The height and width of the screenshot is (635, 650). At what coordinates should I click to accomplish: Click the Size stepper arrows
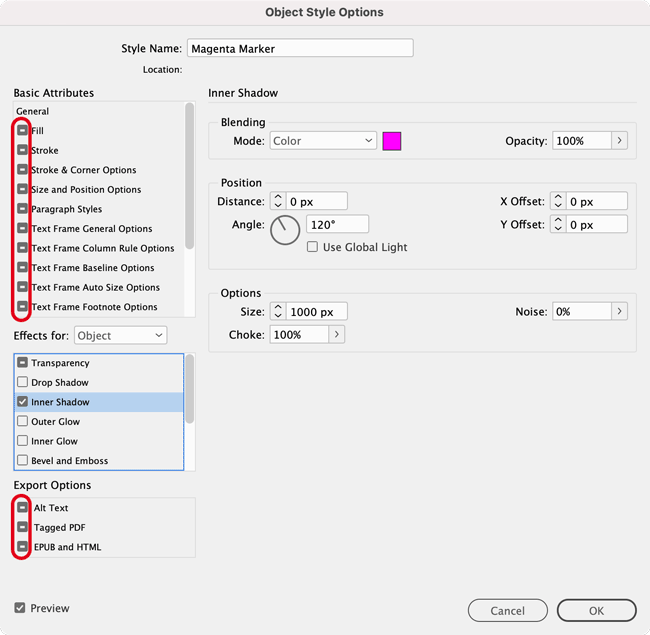278,311
